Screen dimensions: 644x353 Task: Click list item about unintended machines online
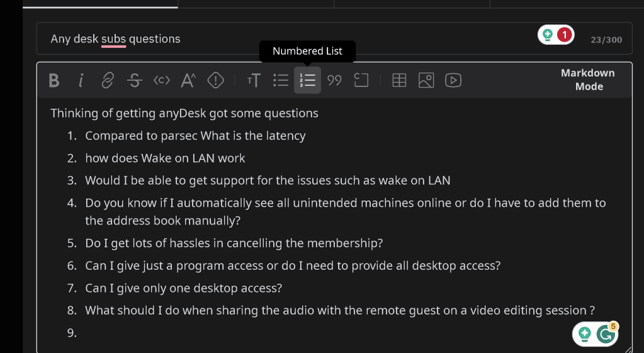[346, 212]
